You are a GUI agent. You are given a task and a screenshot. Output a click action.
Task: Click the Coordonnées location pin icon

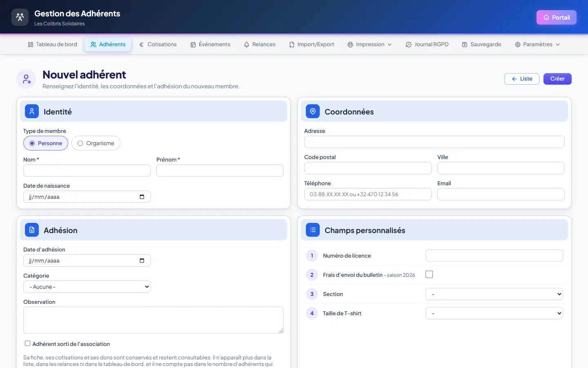click(313, 111)
